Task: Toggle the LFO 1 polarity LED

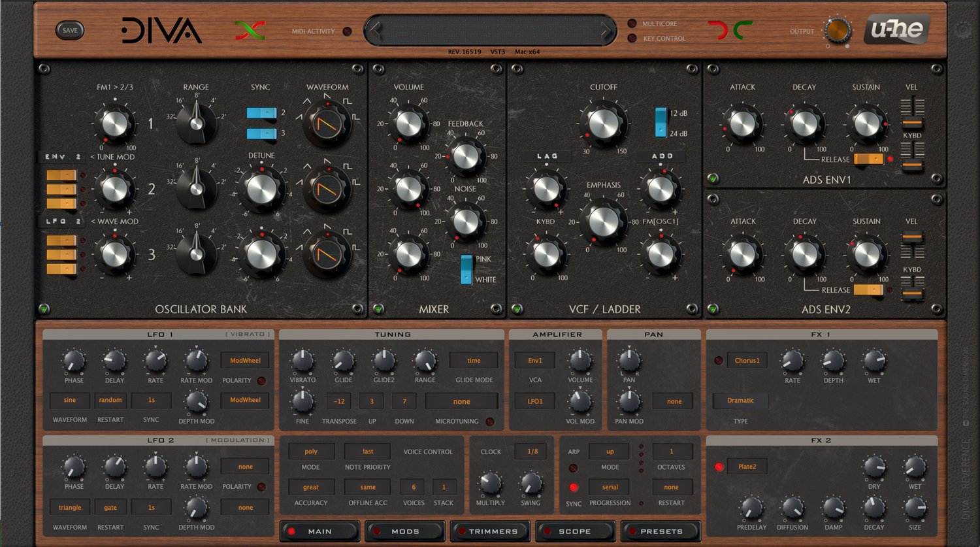Action: [x=261, y=381]
